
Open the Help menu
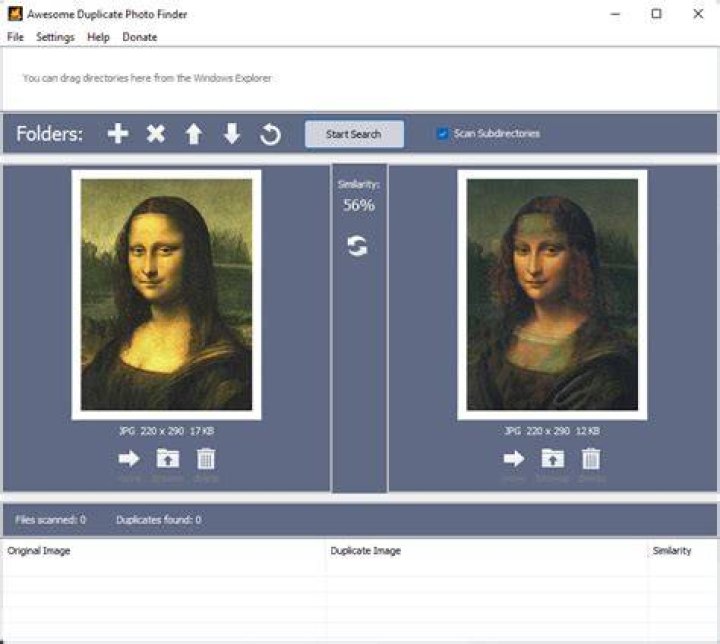pyautogui.click(x=98, y=37)
